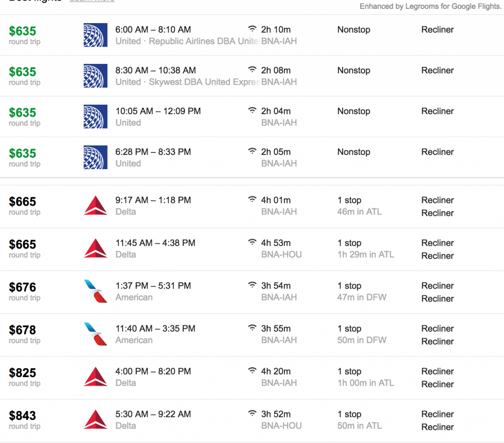
Task: Select the $635 6:28 PM United flight
Action: [x=252, y=157]
